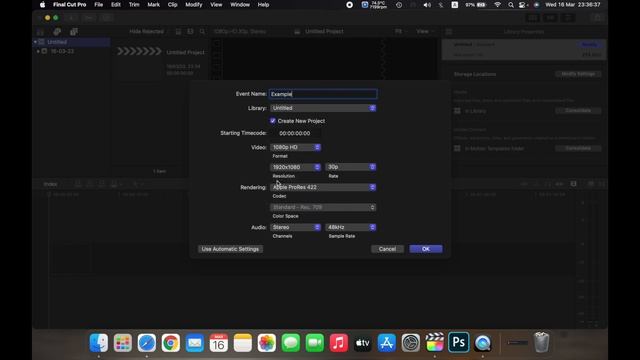The width and height of the screenshot is (640, 360).
Task: Launch Safari from the Dock
Action: pyautogui.click(x=147, y=342)
